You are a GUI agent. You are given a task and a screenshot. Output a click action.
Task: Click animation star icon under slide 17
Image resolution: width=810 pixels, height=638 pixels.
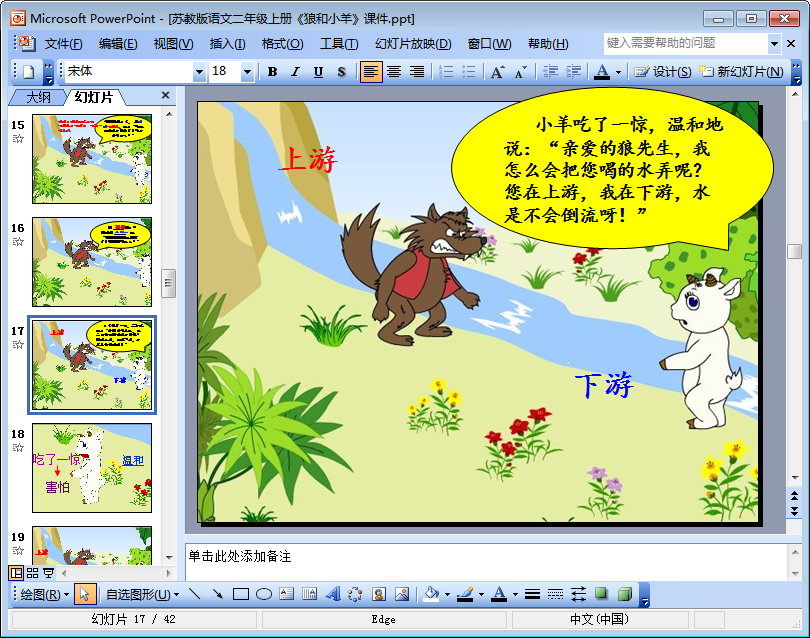[x=18, y=345]
